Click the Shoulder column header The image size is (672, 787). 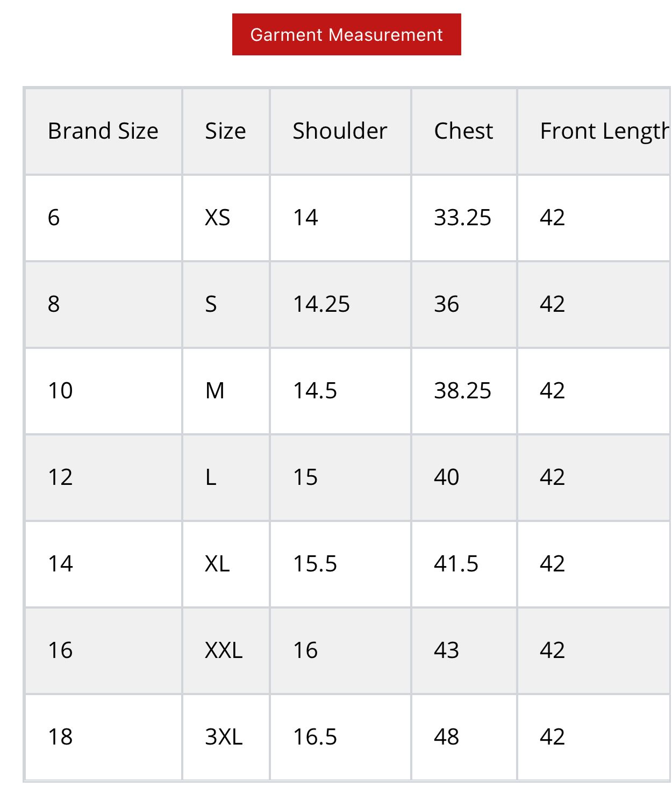point(340,131)
